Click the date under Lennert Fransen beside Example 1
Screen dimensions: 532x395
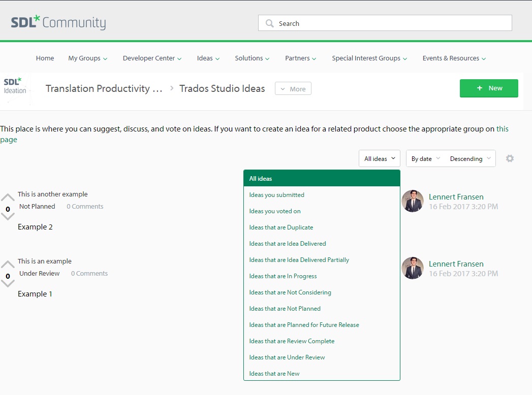(463, 274)
